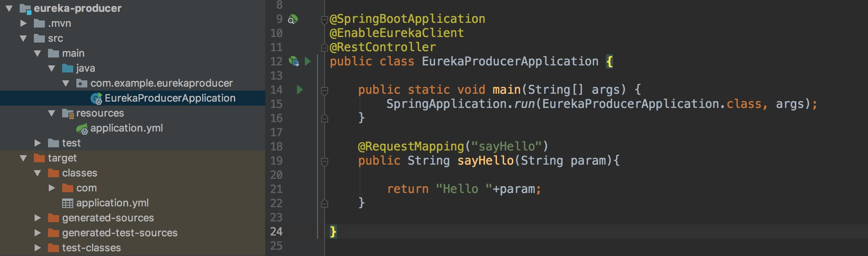
Task: Click the @EnableEurekaClient annotation
Action: click(x=397, y=33)
